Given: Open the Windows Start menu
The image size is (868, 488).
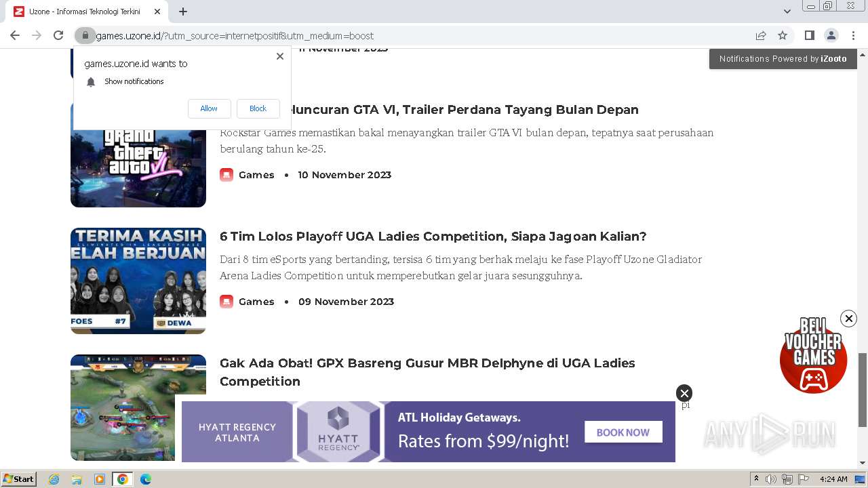Looking at the screenshot, I should (19, 479).
